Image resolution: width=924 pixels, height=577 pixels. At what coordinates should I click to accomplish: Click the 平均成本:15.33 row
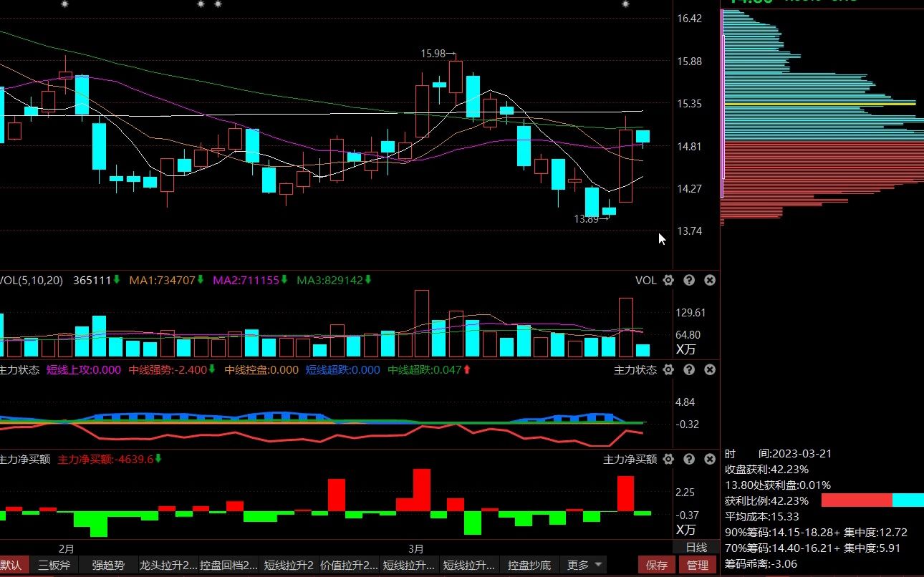[761, 517]
